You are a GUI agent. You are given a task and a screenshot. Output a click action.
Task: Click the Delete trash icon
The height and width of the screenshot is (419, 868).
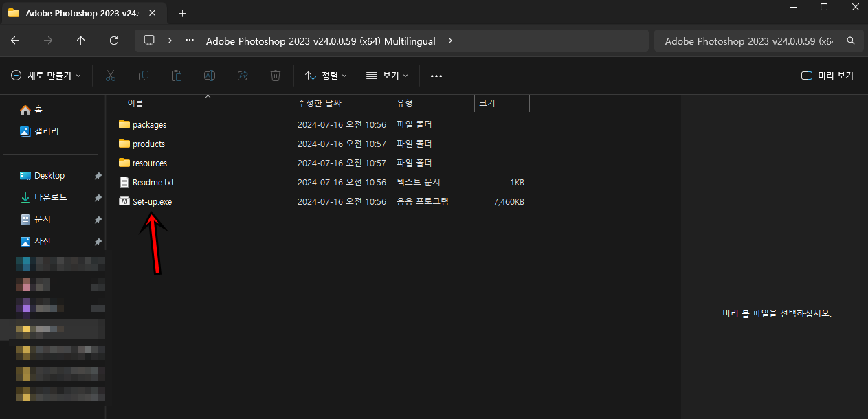pos(276,76)
